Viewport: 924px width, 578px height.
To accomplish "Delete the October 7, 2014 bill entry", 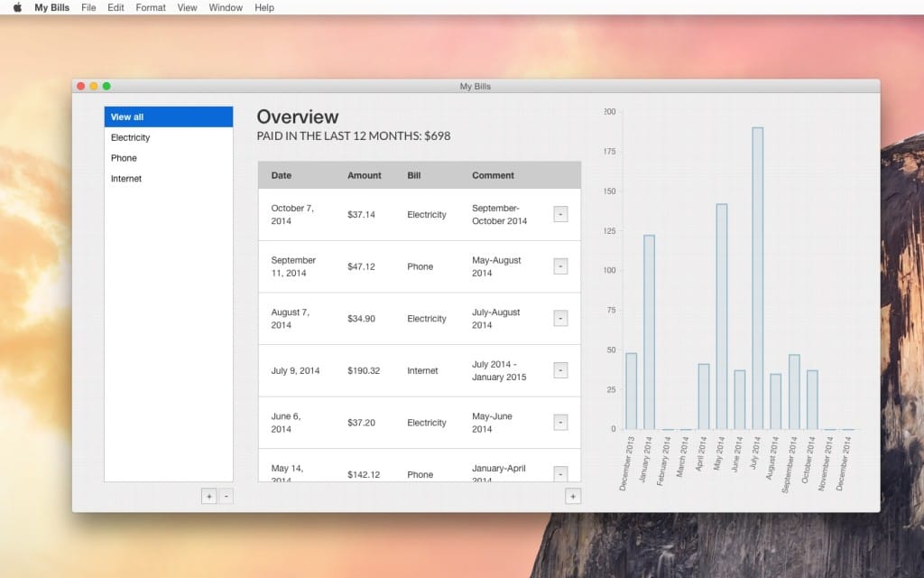I will (x=560, y=214).
